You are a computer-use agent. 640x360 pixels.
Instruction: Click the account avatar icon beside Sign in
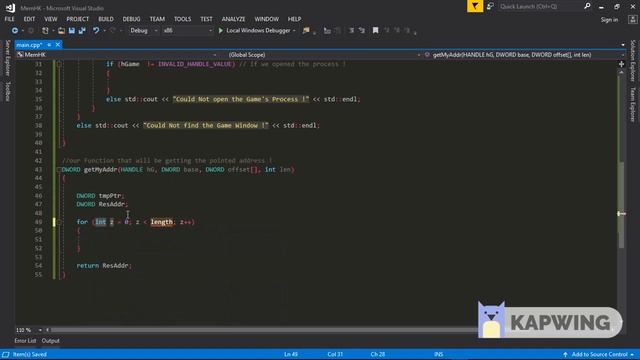[x=632, y=19]
